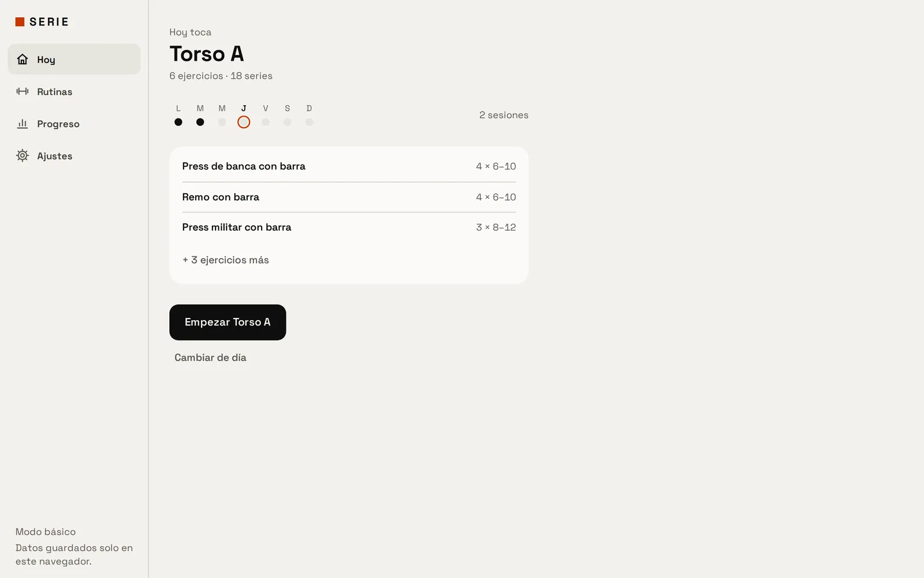Go to Rutinas in the sidebar
This screenshot has height=578, width=924.
(74, 91)
